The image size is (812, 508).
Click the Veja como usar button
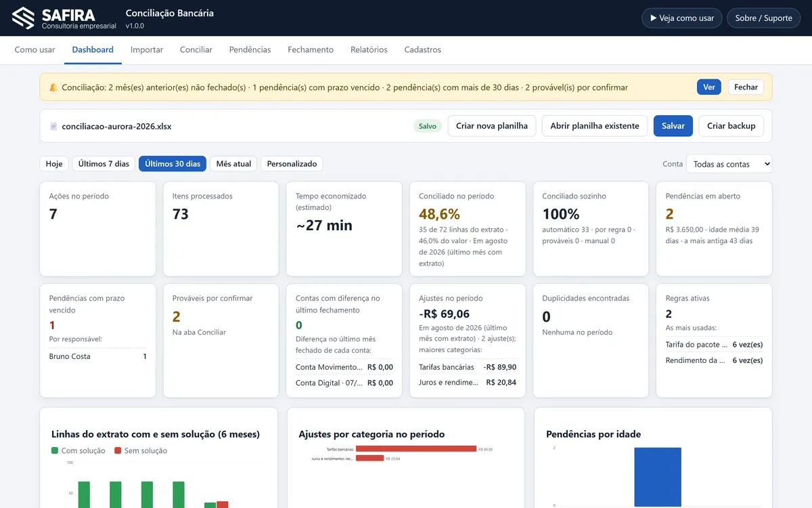(682, 18)
